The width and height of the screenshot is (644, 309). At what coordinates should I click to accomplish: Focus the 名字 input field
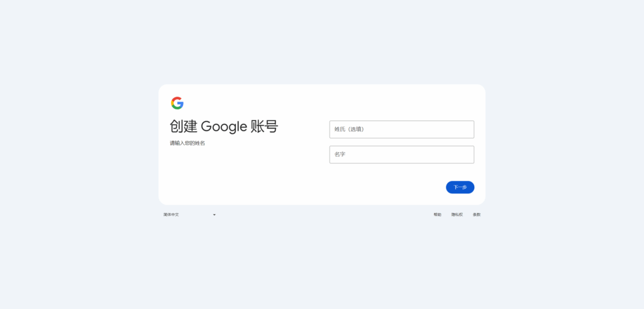click(x=402, y=154)
